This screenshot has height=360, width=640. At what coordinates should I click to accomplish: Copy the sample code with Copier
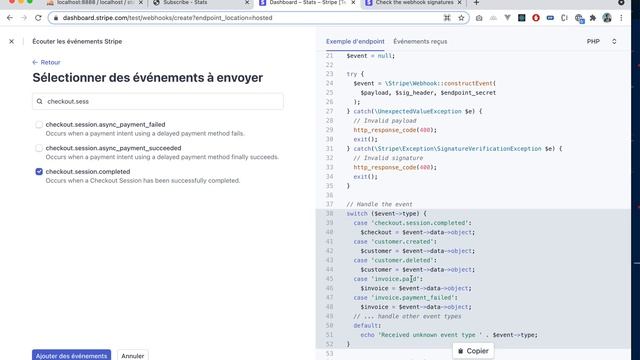click(473, 351)
